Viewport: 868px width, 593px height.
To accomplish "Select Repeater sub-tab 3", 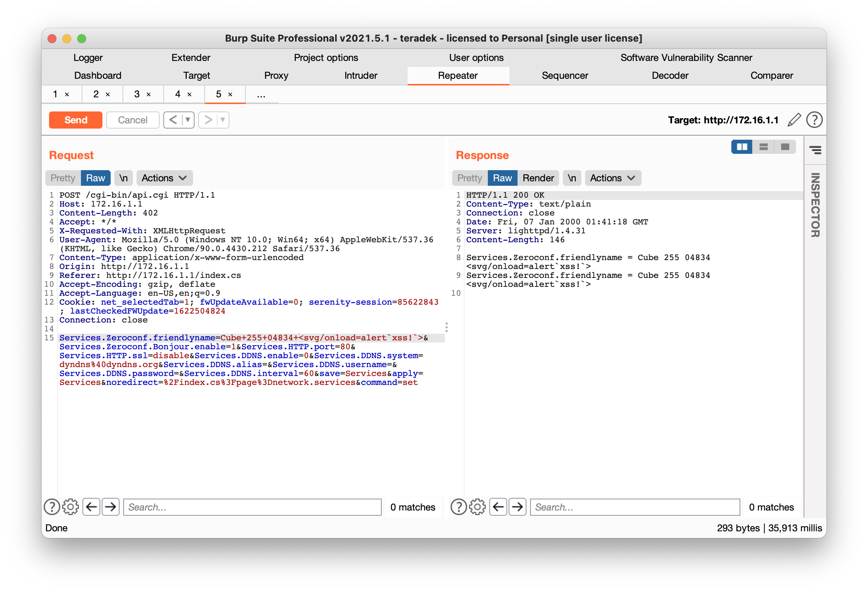I will click(x=137, y=94).
